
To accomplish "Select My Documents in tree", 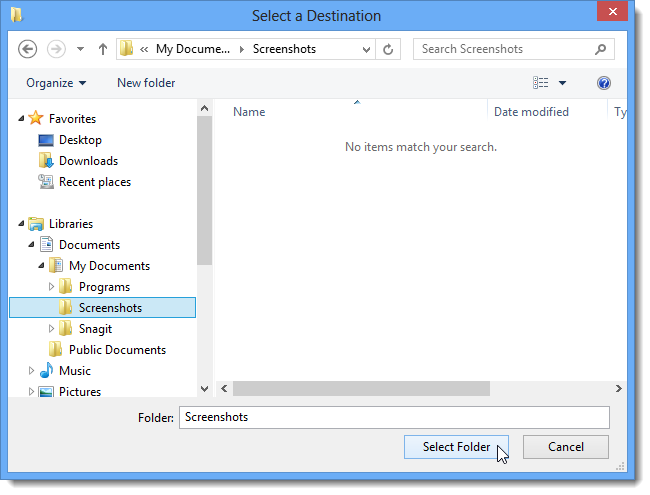I will 109,266.
